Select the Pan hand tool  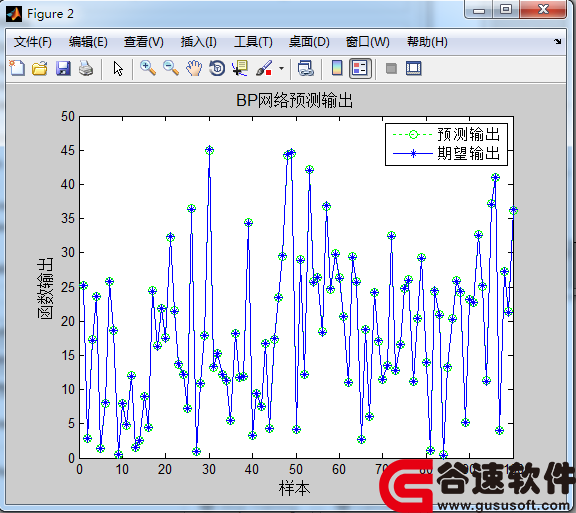194,68
